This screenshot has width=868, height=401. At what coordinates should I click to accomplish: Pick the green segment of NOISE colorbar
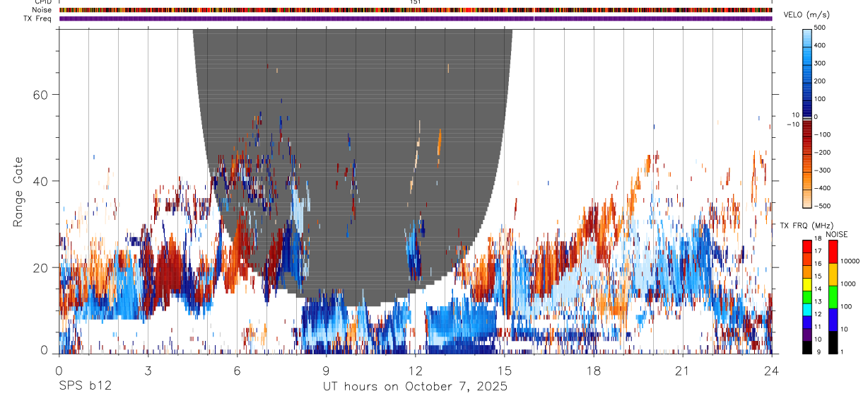pos(832,296)
